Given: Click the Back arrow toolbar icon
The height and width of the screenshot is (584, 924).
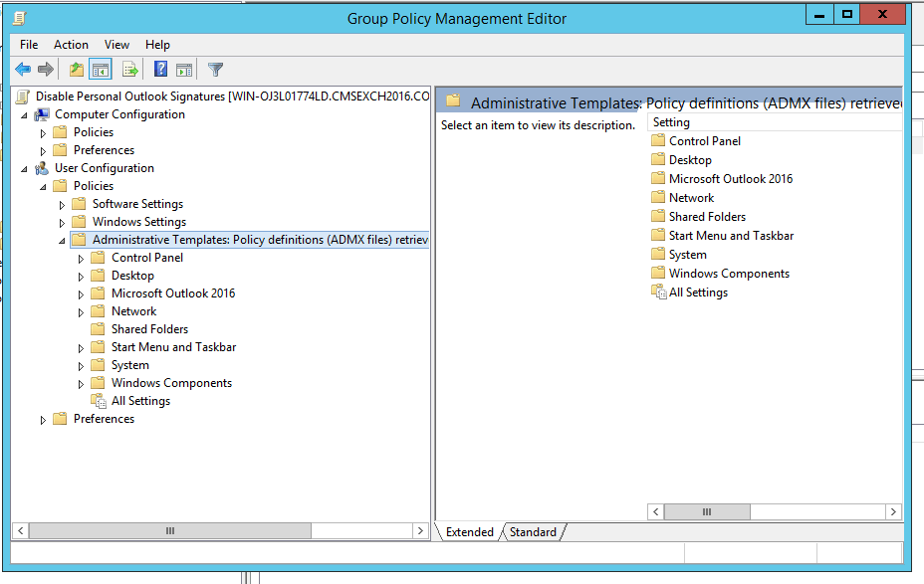Looking at the screenshot, I should tap(23, 69).
